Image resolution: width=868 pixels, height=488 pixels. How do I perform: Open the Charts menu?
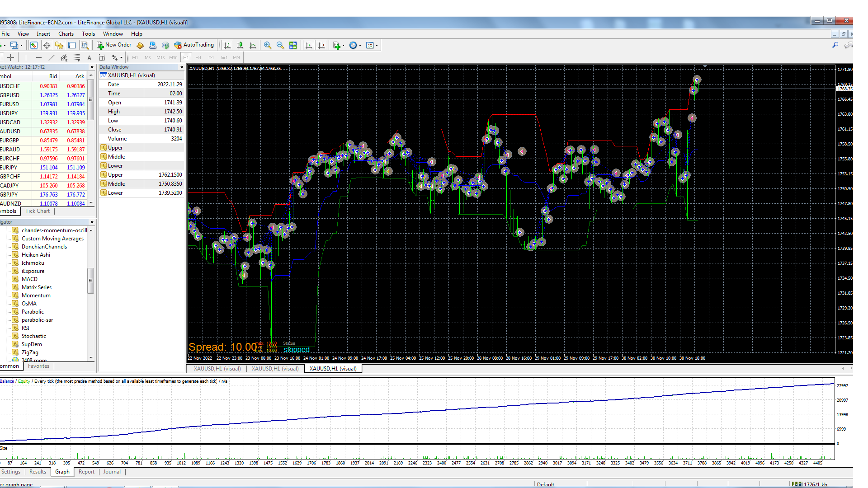tap(66, 34)
